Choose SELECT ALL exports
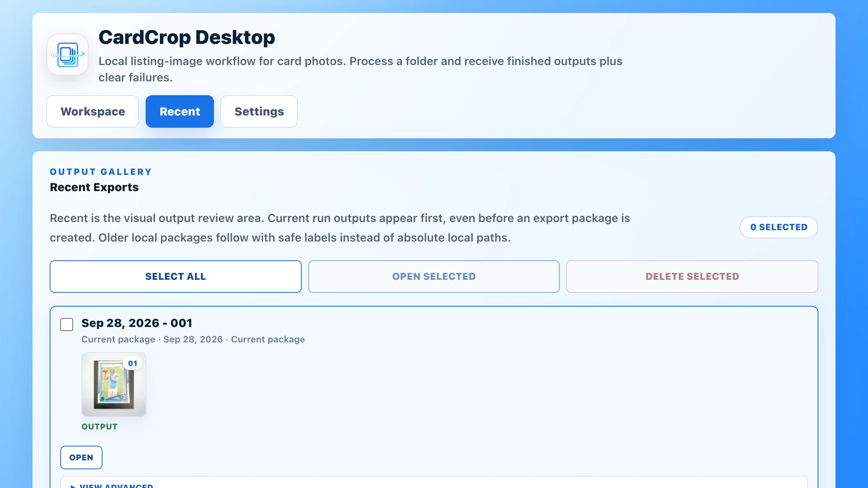 [x=176, y=277]
